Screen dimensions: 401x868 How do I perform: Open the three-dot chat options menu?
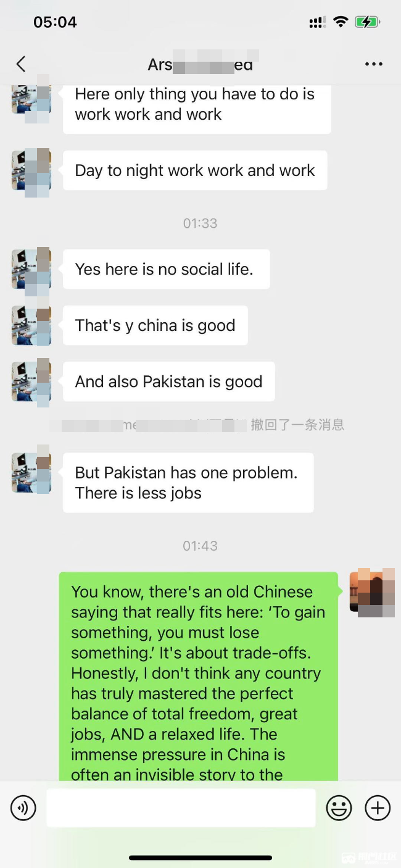pyautogui.click(x=373, y=64)
